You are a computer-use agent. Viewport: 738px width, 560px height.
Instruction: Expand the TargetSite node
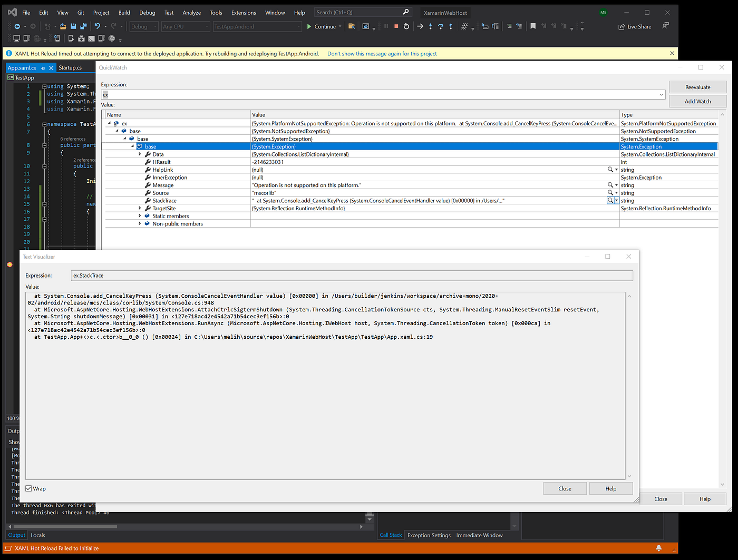(140, 209)
